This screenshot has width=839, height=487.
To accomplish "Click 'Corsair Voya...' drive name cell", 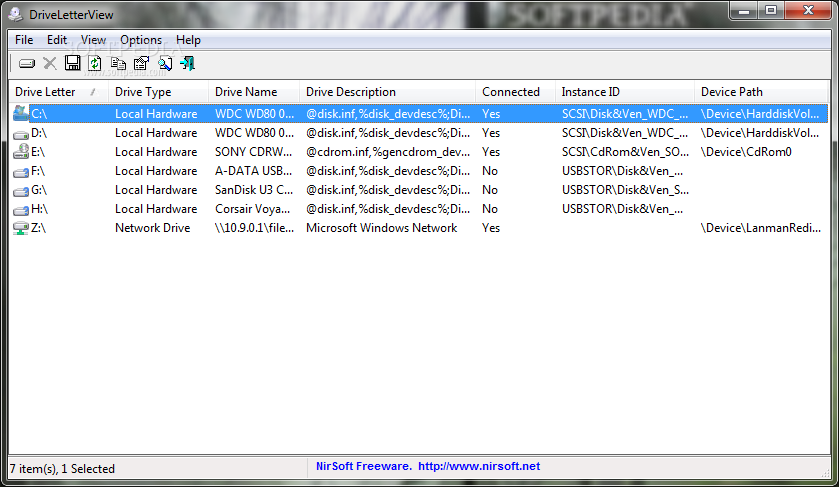I will [253, 209].
